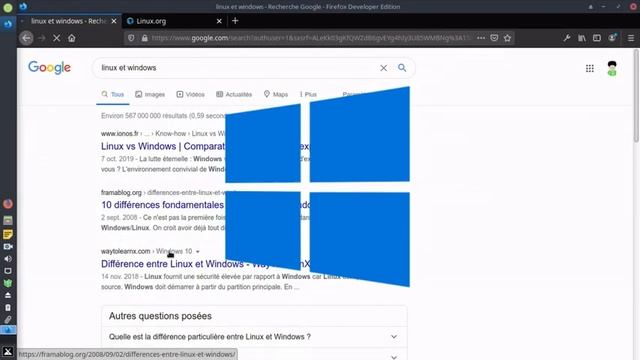
Task: Bookmark this page with the star icon
Action: click(507, 38)
